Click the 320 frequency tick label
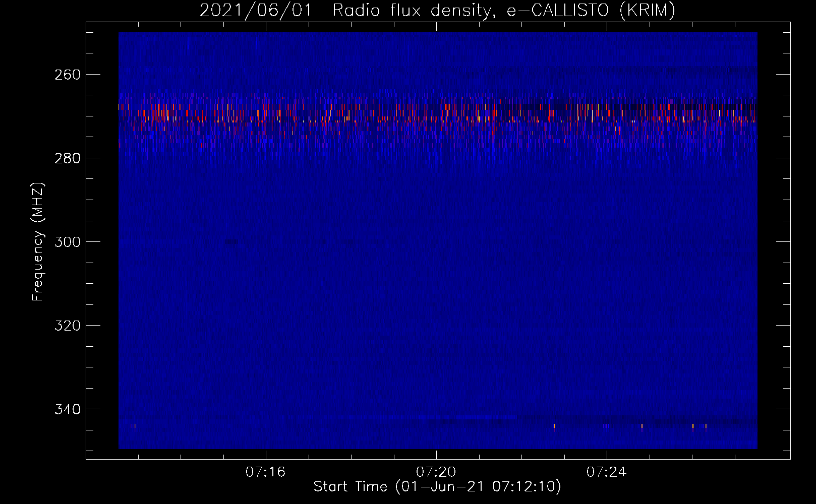This screenshot has width=816, height=504. tap(68, 326)
